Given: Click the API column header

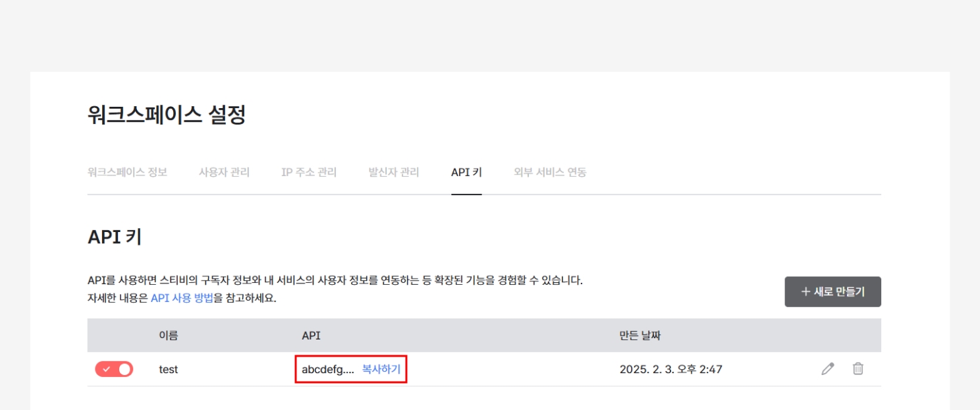Looking at the screenshot, I should point(311,336).
